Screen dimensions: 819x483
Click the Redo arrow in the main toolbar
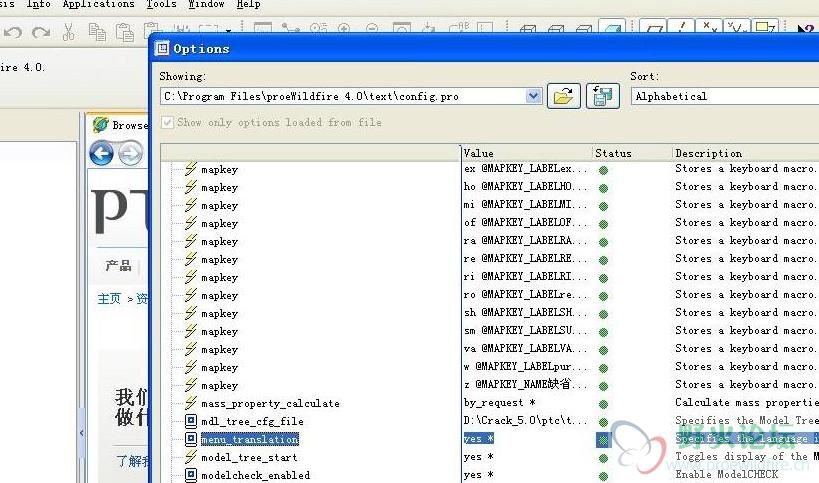tap(41, 32)
